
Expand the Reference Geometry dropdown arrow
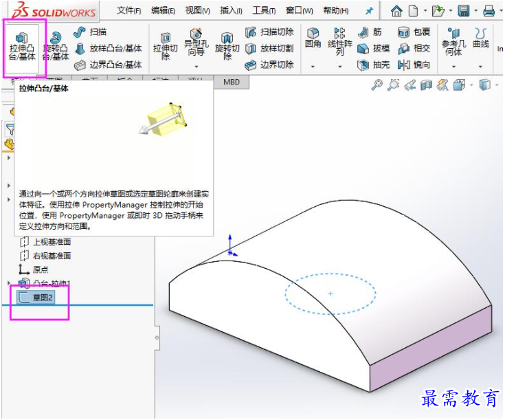(x=453, y=67)
